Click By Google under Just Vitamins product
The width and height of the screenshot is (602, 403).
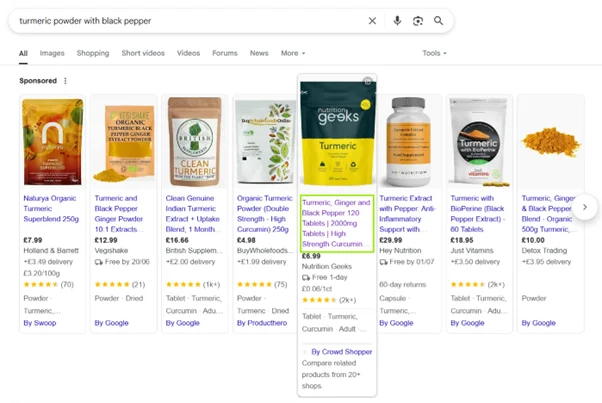467,323
